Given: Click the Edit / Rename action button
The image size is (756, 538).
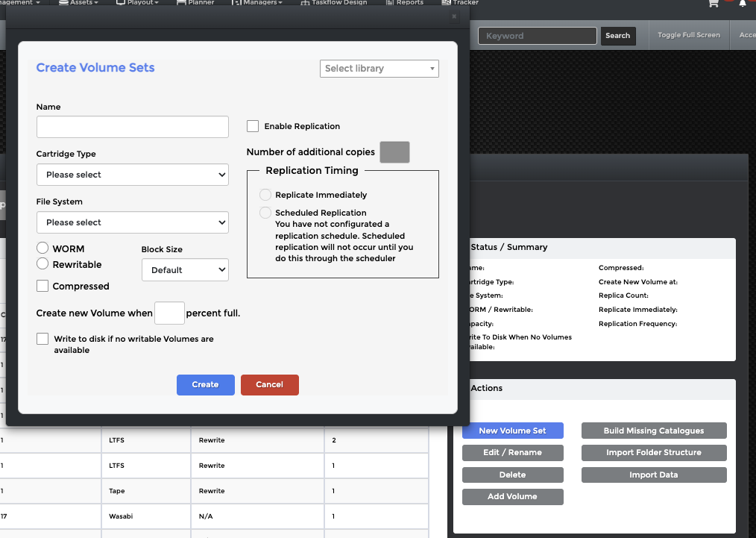Looking at the screenshot, I should pos(512,453).
